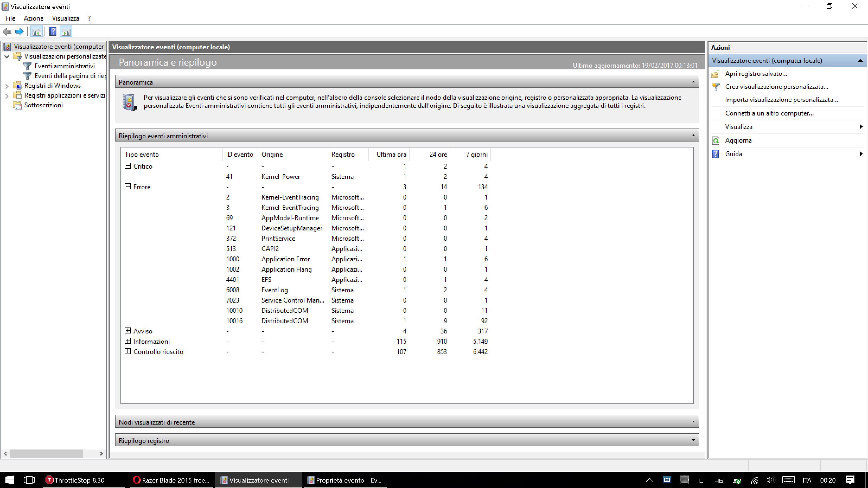Open the File menu
Viewport: 868px width, 488px height.
tap(10, 18)
